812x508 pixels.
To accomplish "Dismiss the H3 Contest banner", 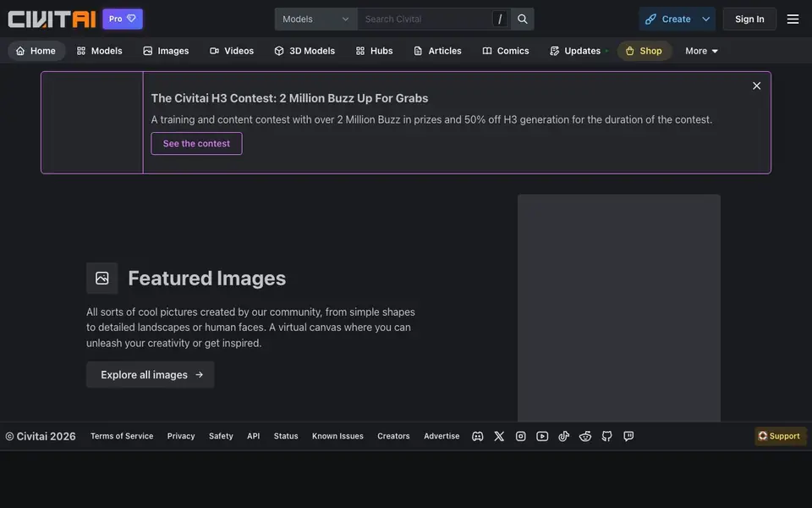I will [756, 86].
